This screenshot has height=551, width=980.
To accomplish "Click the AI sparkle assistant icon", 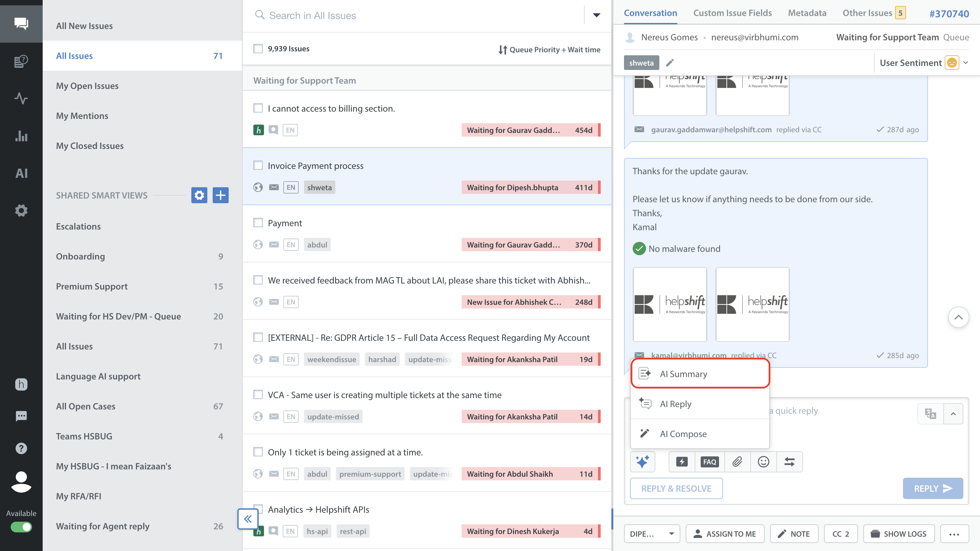I will click(643, 462).
